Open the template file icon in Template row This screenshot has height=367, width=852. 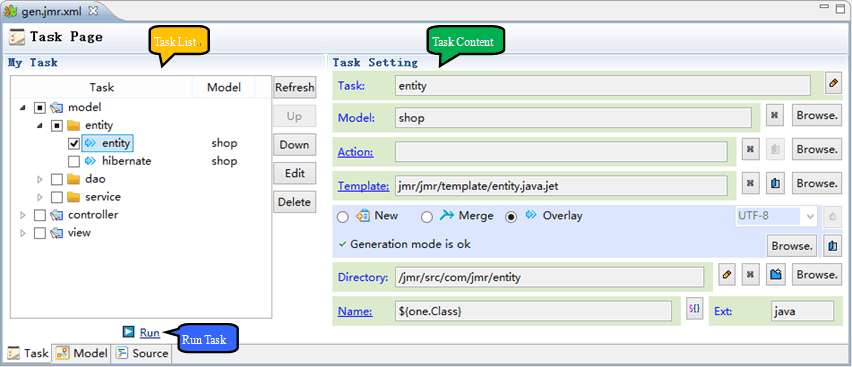click(x=775, y=184)
